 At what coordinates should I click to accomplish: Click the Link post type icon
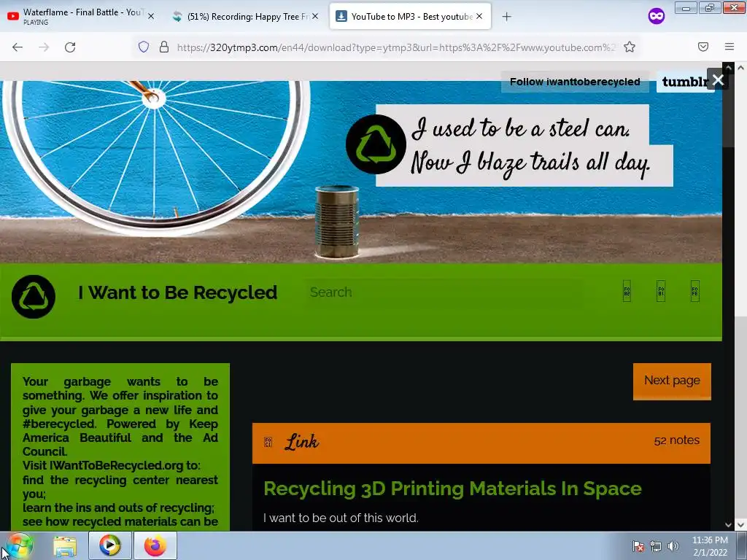268,443
